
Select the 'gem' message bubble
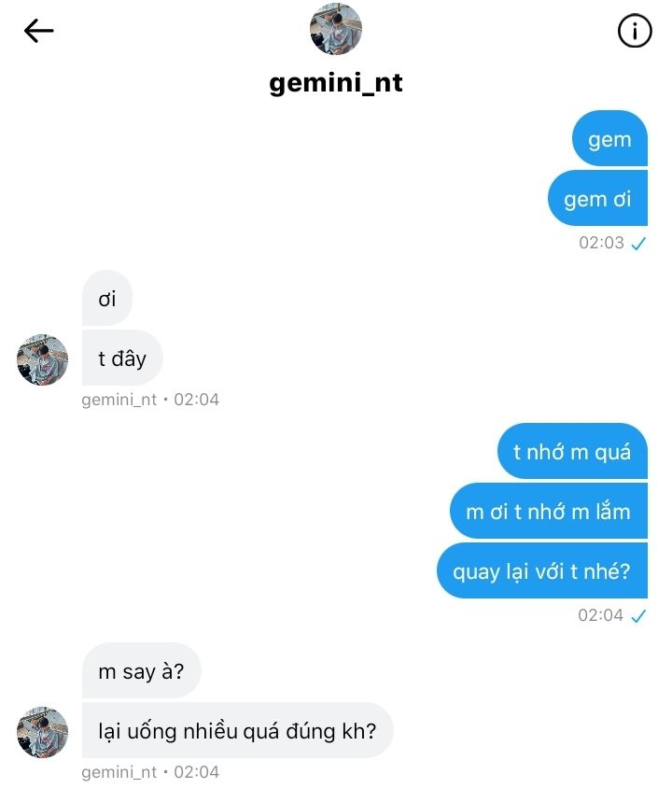pos(609,139)
